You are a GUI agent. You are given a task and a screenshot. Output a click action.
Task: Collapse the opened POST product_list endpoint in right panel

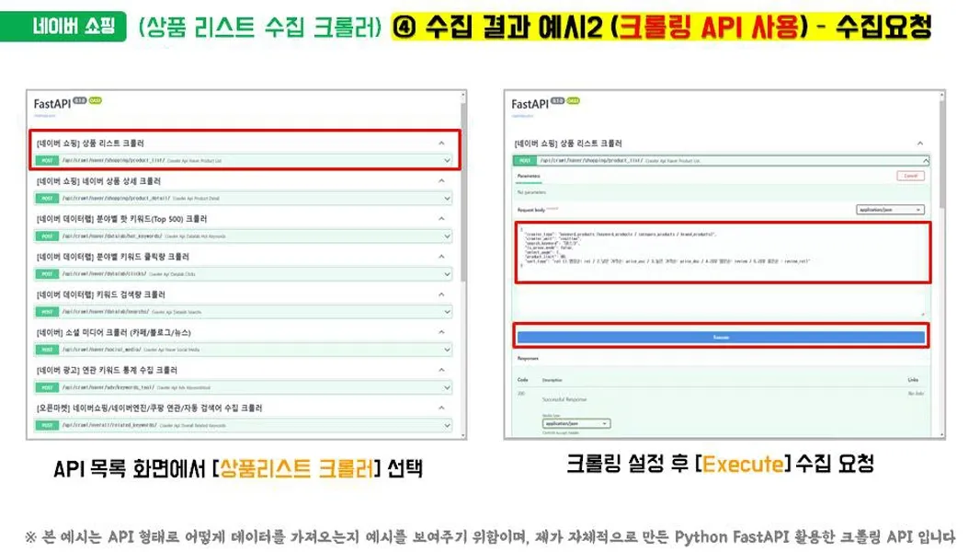[926, 161]
